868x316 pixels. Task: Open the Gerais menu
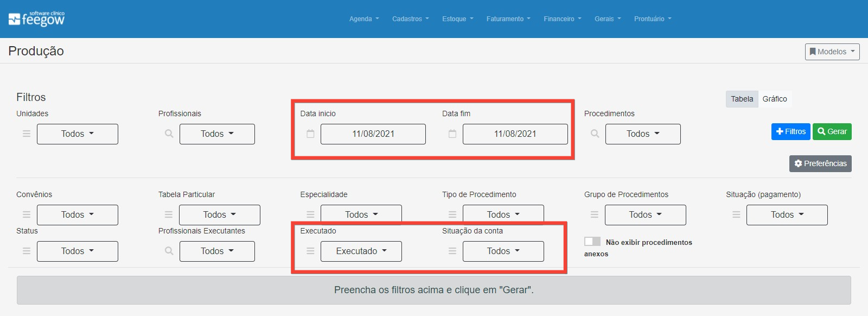[x=608, y=19]
